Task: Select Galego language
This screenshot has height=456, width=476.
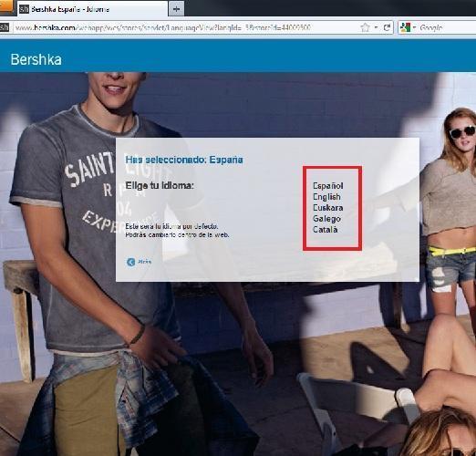Action: click(326, 219)
